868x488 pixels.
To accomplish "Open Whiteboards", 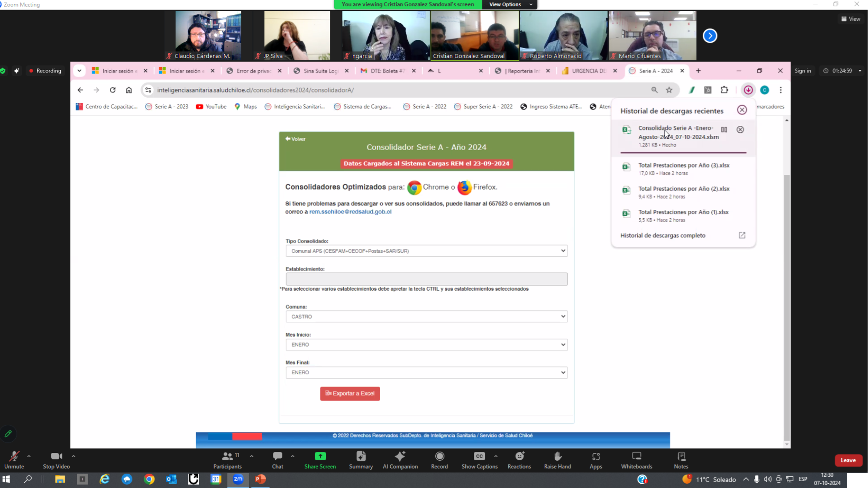I will (x=637, y=460).
